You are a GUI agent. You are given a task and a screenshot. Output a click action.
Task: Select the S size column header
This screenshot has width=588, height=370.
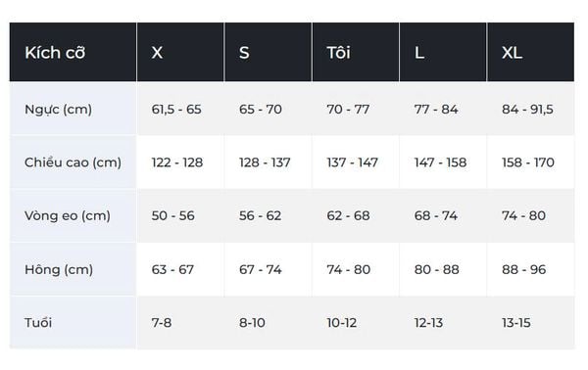pyautogui.click(x=269, y=52)
